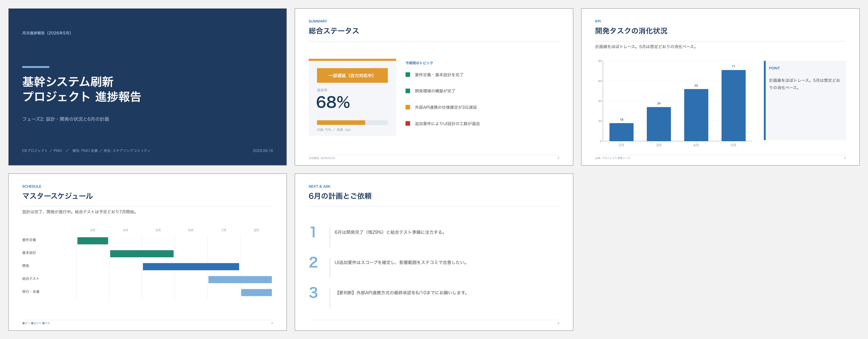Click the 8月 column header in schedule
Viewport: 868px width, 339px height.
[x=256, y=230]
